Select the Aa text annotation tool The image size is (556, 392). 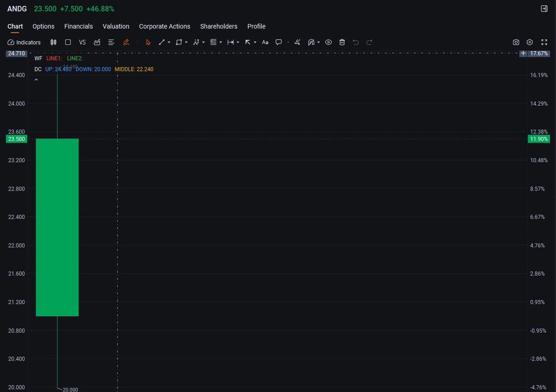265,42
